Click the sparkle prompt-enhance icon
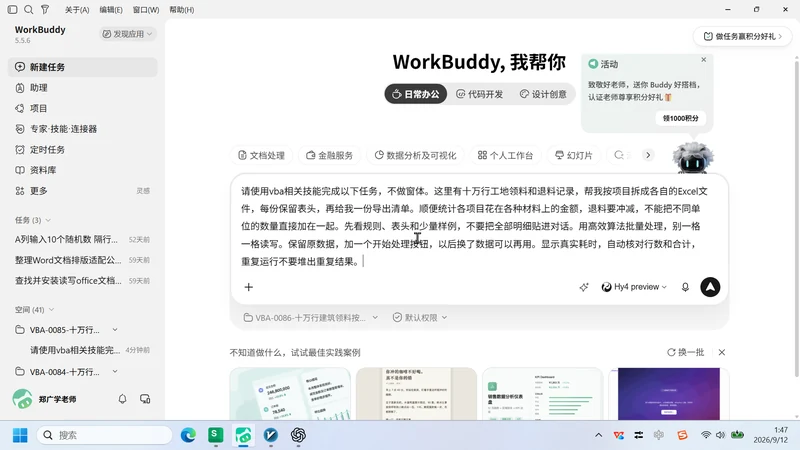Viewport: 800px width, 450px height. pyautogui.click(x=584, y=287)
